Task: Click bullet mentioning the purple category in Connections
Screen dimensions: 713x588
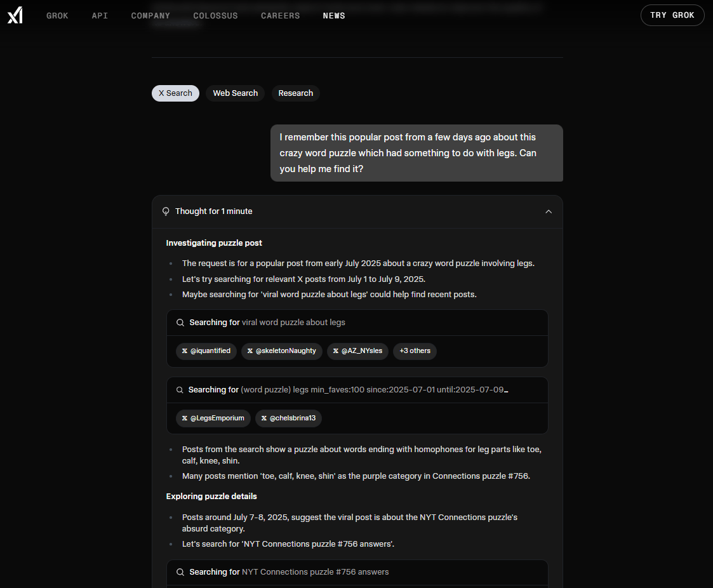Action: (356, 476)
